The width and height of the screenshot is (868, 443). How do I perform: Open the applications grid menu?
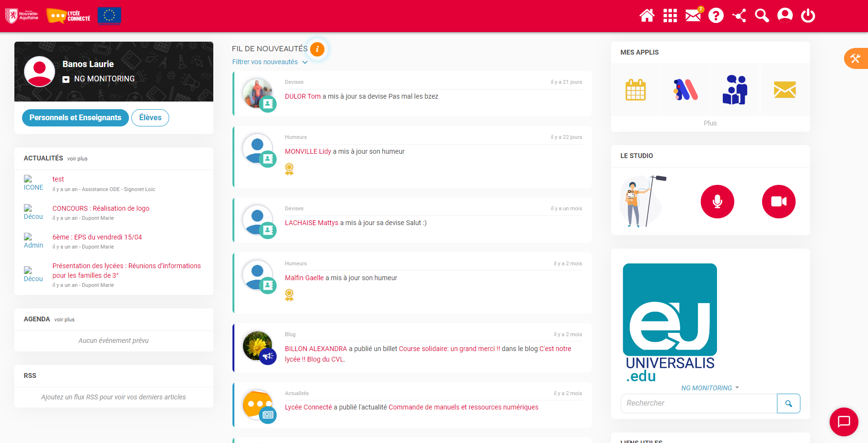point(670,16)
